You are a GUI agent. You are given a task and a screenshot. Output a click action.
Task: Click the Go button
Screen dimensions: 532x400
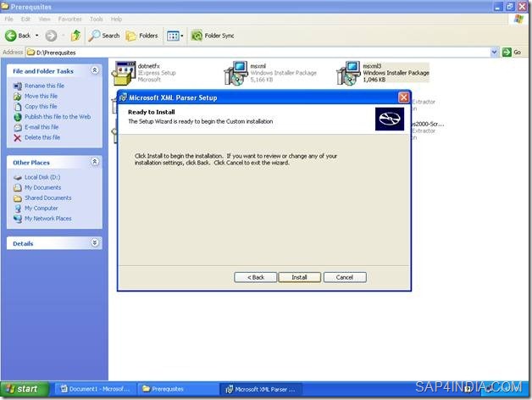(x=512, y=53)
